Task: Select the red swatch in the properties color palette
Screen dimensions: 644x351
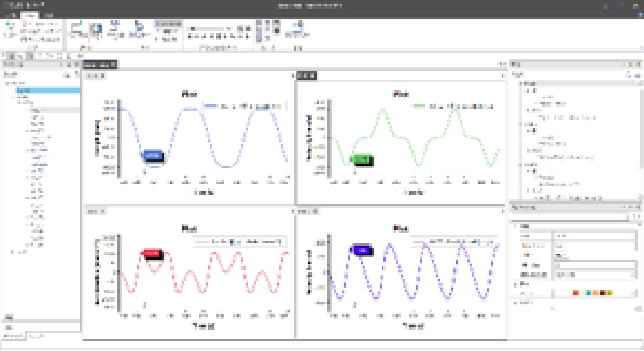Action: (575, 292)
